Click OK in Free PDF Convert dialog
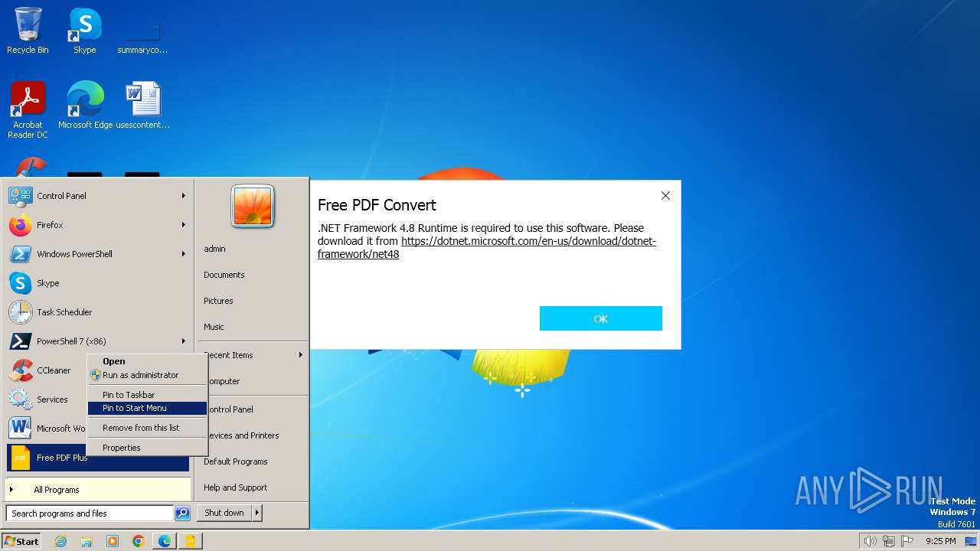Viewport: 980px width, 551px height. (x=601, y=318)
